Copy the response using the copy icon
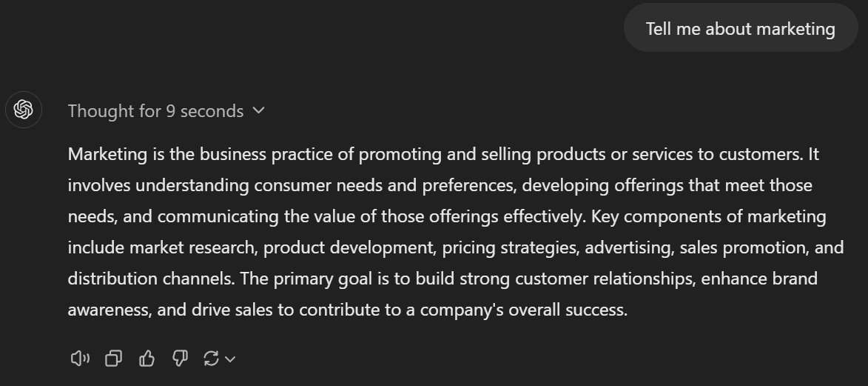 tap(113, 359)
